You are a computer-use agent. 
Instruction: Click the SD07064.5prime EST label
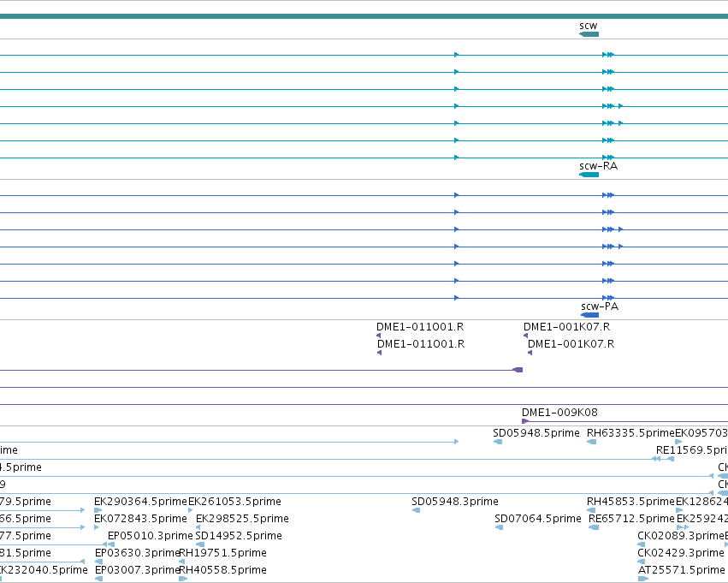(x=537, y=519)
